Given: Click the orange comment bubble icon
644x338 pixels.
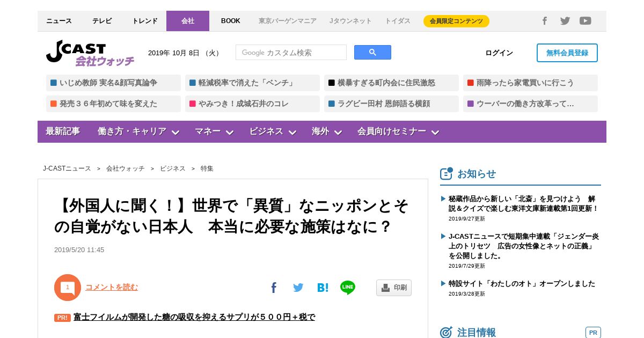Looking at the screenshot, I should (68, 288).
